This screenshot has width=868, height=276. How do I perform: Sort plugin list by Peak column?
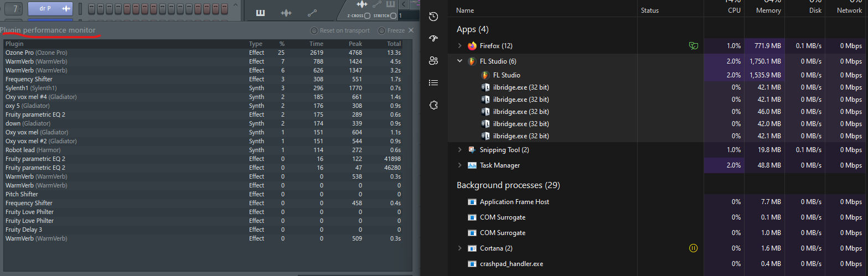(355, 44)
